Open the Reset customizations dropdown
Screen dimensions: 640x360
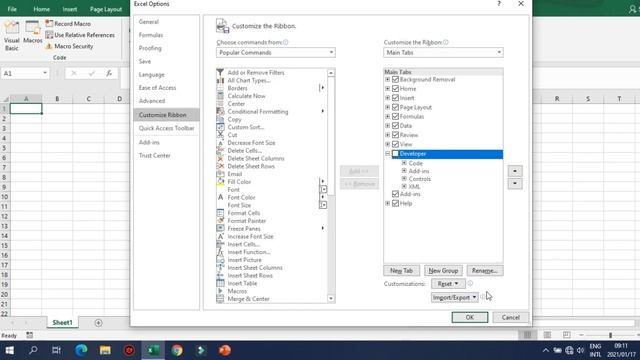pyautogui.click(x=448, y=284)
